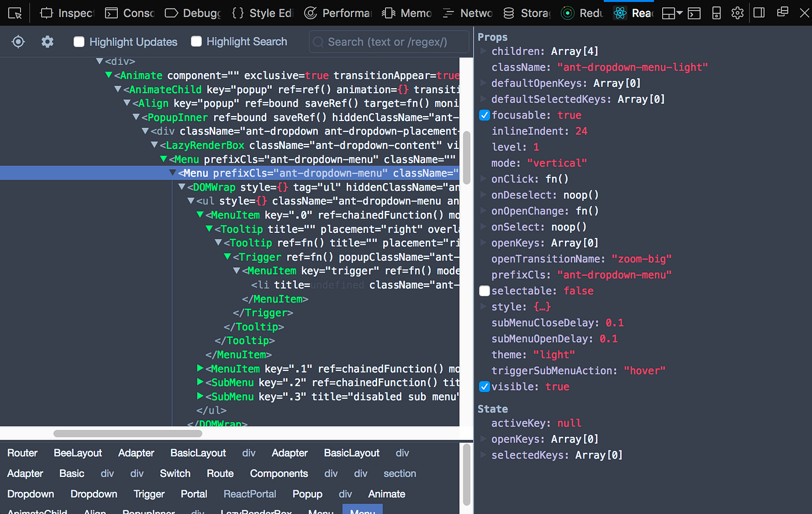
Task: Expand the children Array[4] prop
Action: tap(481, 51)
